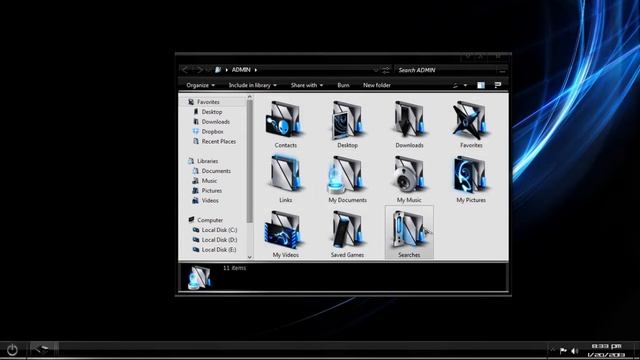The width and height of the screenshot is (640, 360).
Task: Open the address bar history dropdown
Action: point(376,70)
